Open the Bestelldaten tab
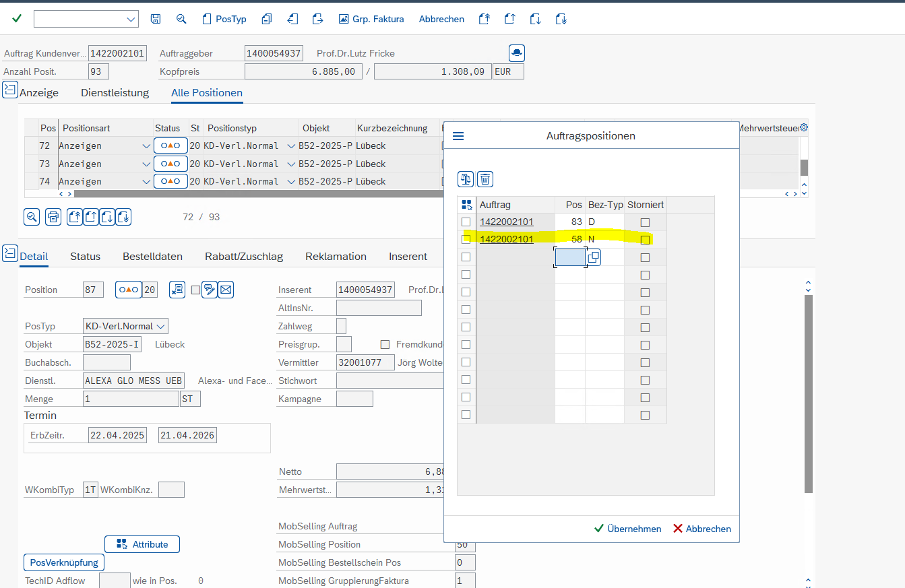The image size is (905, 588). 152,257
